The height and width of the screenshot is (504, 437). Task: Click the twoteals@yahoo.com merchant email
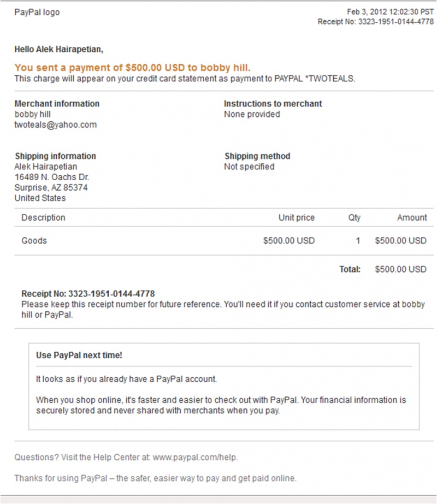[x=55, y=124]
